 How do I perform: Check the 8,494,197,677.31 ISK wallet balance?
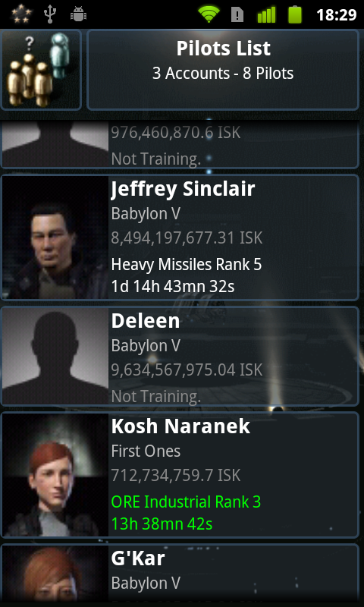coord(187,238)
